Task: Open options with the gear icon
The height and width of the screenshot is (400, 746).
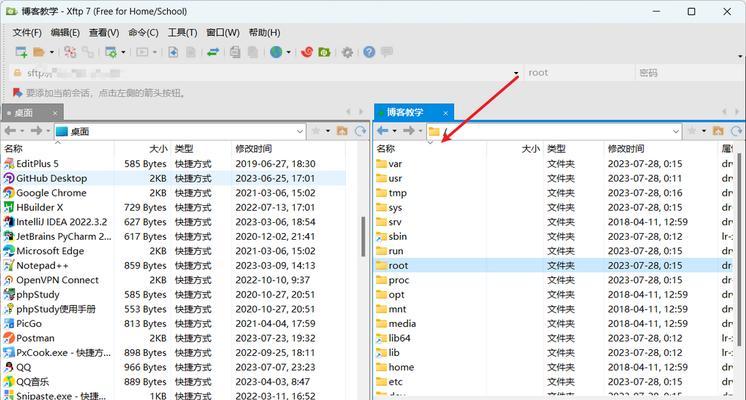Action: tap(347, 52)
